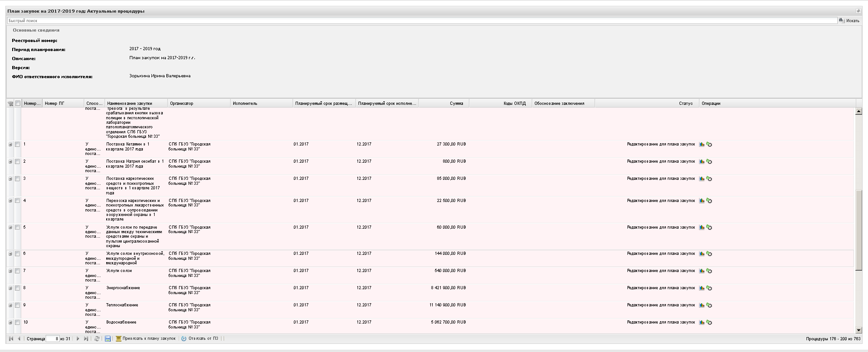This screenshot has height=352, width=868.
Task: Go to the first page of procedures
Action: click(x=11, y=338)
